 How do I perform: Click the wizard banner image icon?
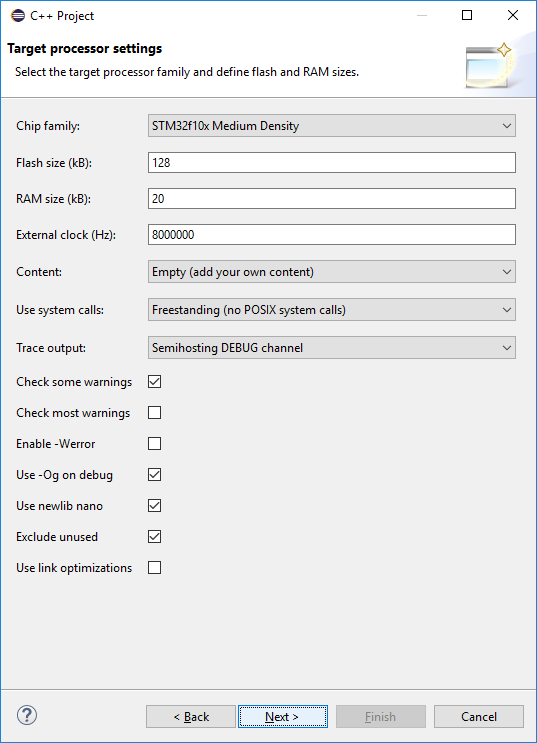pos(489,65)
